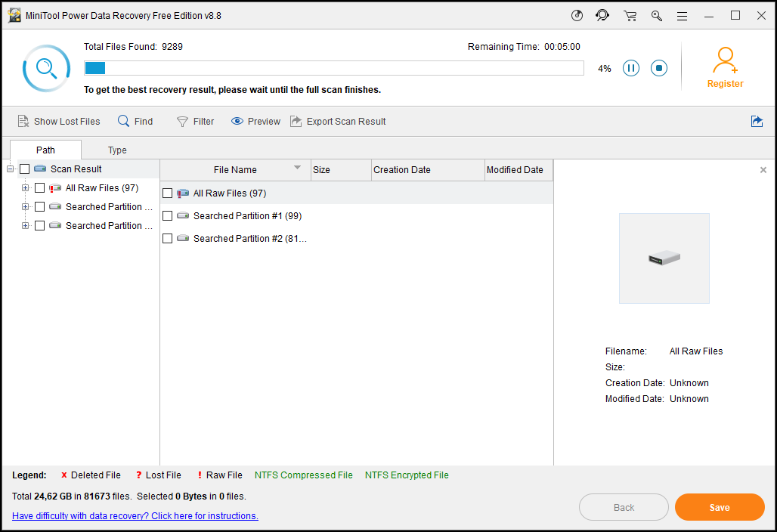Viewport: 777px width, 532px height.
Task: Click the Register label
Action: (725, 84)
